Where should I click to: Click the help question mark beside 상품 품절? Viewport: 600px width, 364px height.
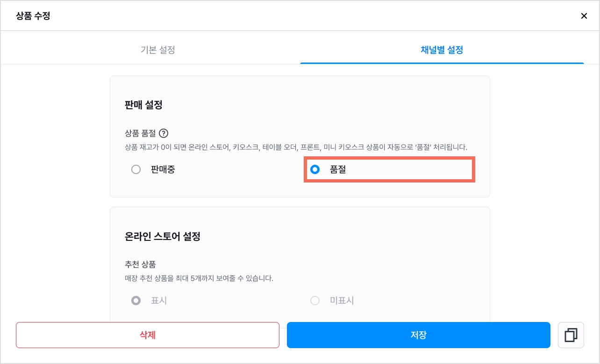coord(164,133)
